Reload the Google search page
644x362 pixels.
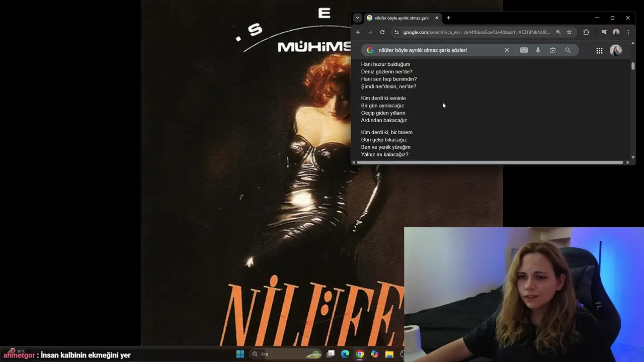(382, 32)
